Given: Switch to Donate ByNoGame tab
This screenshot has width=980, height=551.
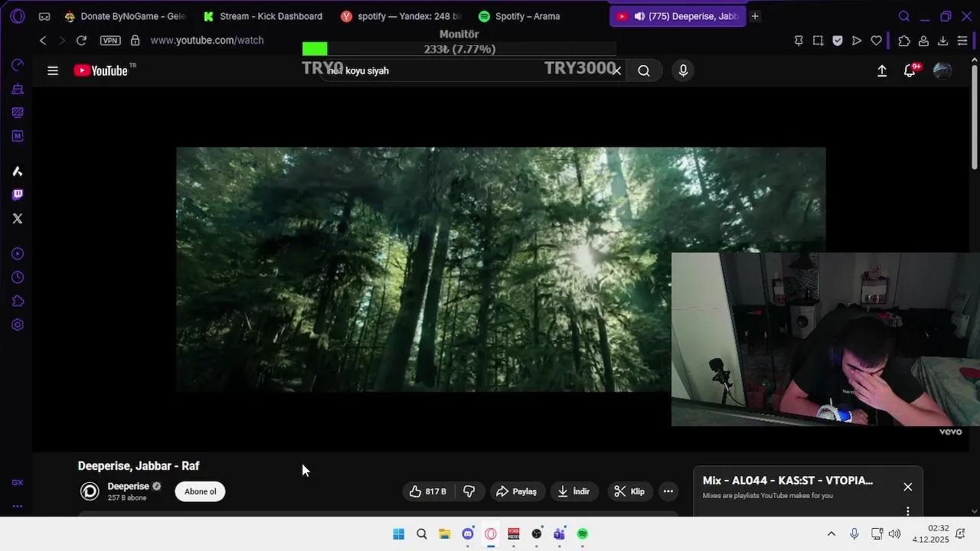Looking at the screenshot, I should (125, 16).
